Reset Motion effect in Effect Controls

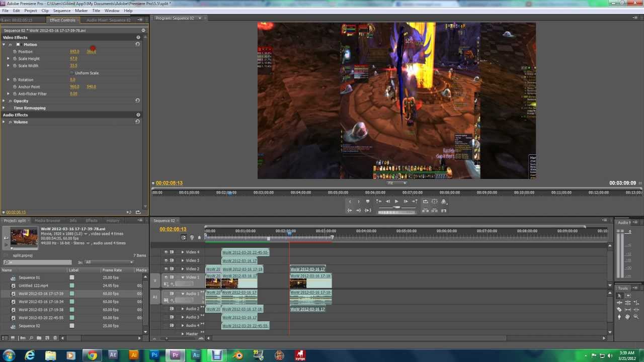137,44
